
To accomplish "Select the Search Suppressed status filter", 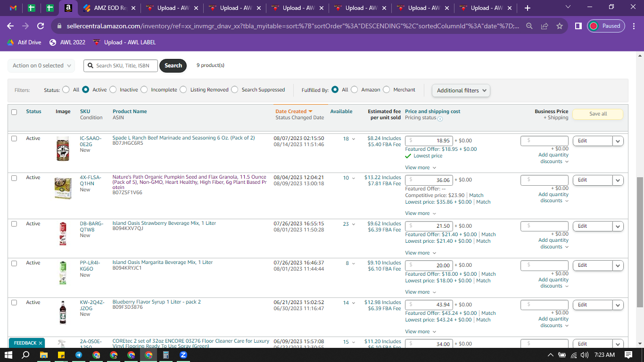I will click(235, 90).
